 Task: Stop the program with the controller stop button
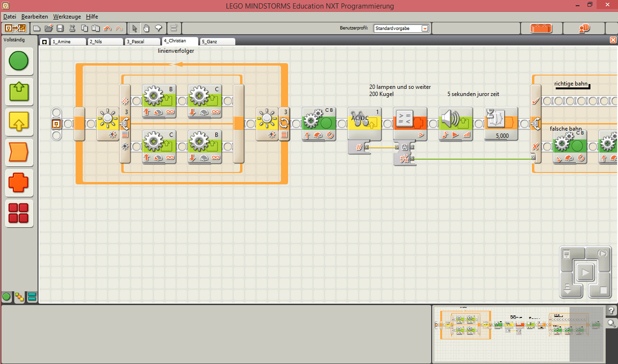(603, 289)
